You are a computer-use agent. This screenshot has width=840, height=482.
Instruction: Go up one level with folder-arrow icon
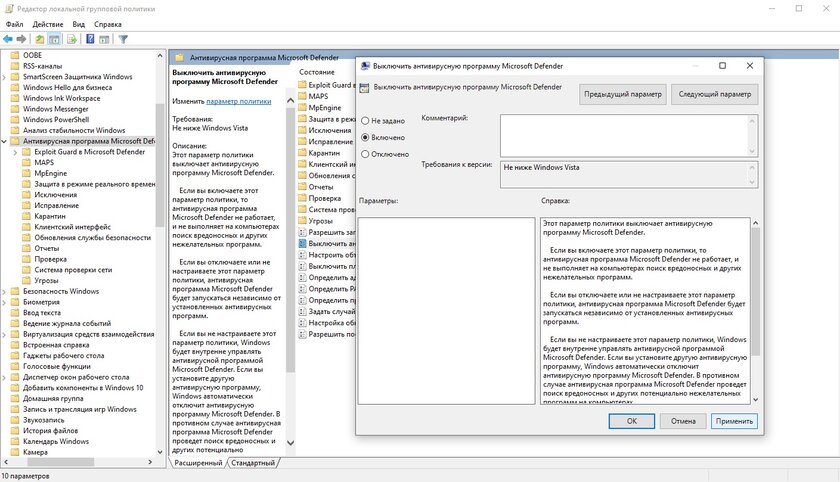coord(40,39)
